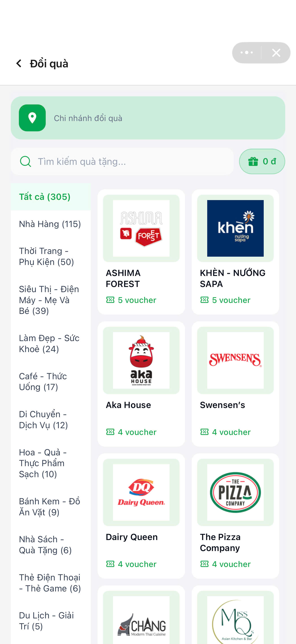296x644 pixels.
Task: Select the Tất cả (305) category
Action: (x=51, y=197)
